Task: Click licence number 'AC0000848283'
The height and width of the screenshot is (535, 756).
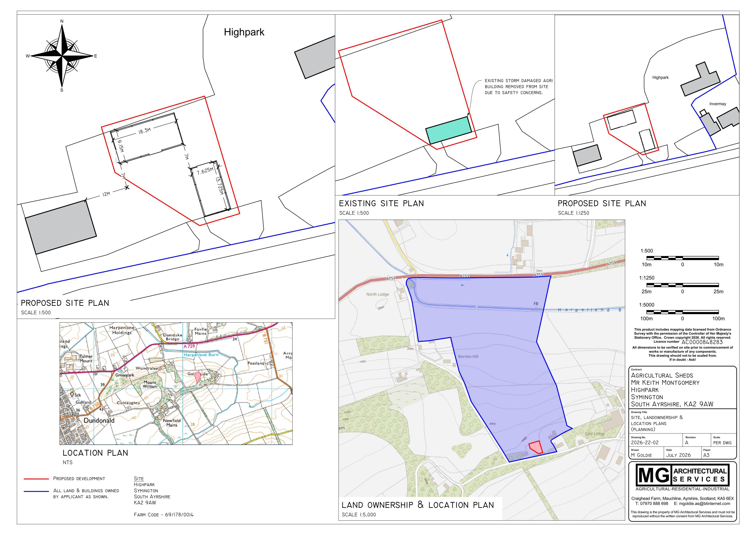Action: [702, 342]
